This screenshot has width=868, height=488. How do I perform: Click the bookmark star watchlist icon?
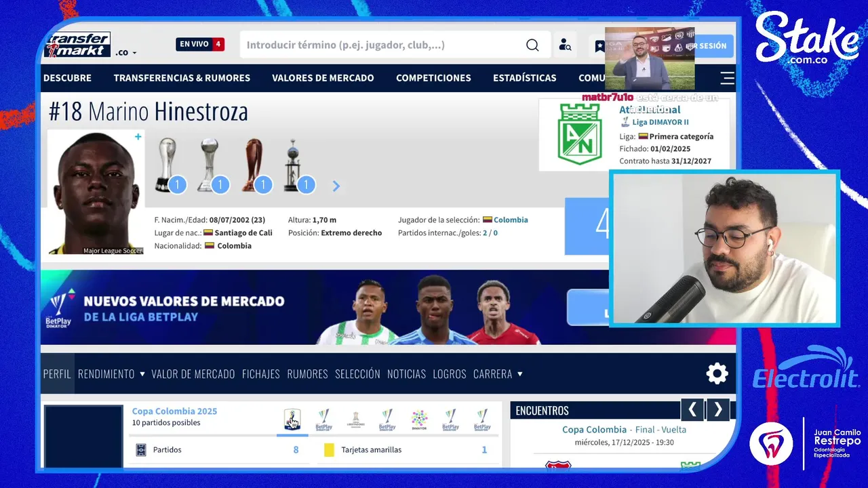tap(599, 45)
